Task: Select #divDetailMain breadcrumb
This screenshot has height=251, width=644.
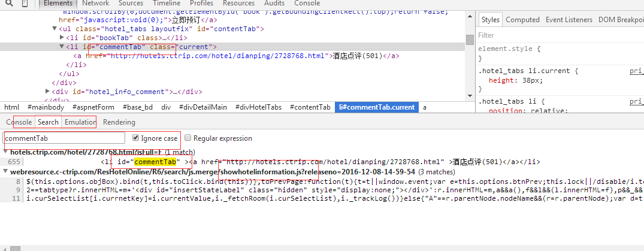Action: point(203,107)
